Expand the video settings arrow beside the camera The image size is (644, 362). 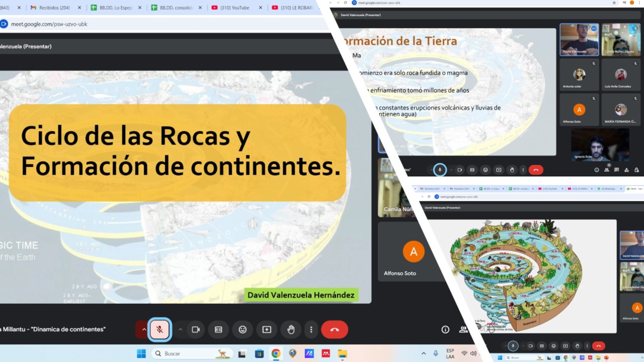point(180,330)
